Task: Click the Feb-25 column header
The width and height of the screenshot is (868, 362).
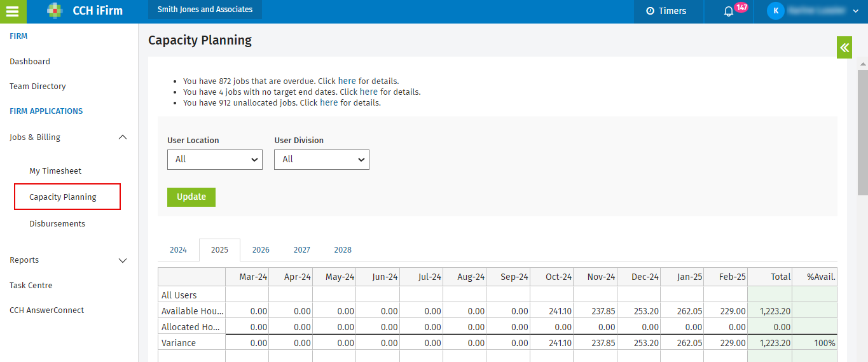Action: [726, 277]
